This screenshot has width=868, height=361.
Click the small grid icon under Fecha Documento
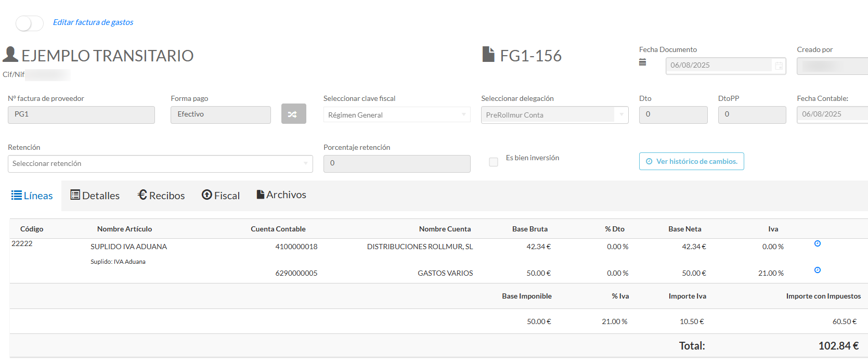click(x=642, y=62)
